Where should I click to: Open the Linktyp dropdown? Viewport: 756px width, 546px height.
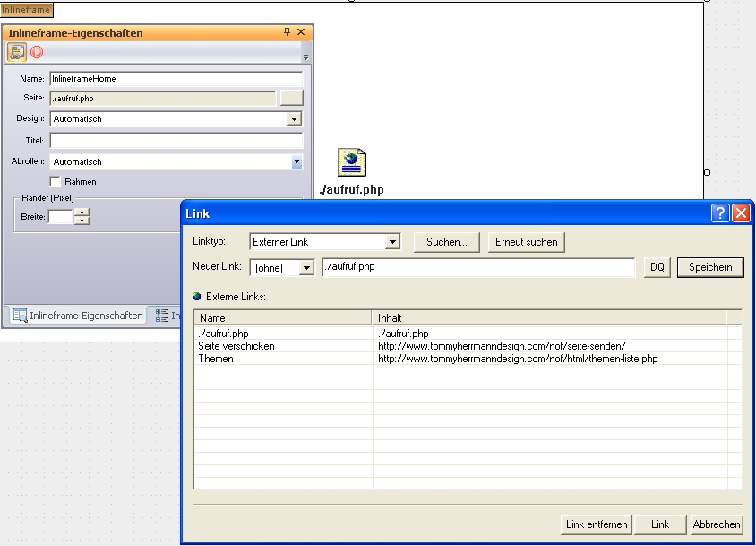coord(391,242)
